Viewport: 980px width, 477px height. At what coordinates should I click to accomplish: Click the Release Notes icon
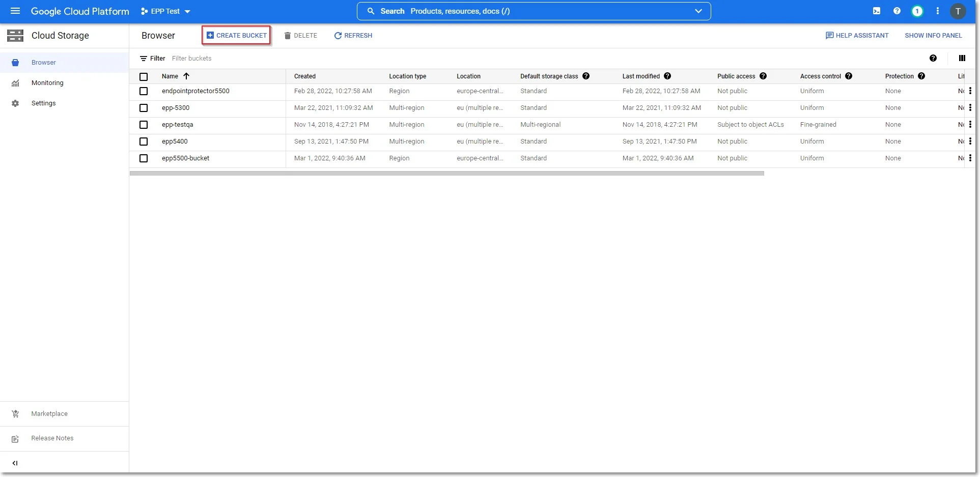[x=15, y=439]
